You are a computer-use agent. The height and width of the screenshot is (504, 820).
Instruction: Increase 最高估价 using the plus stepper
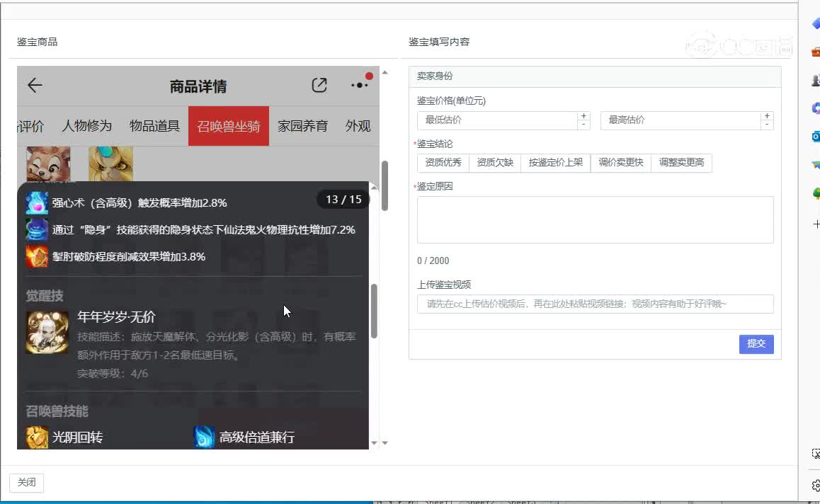pos(766,115)
